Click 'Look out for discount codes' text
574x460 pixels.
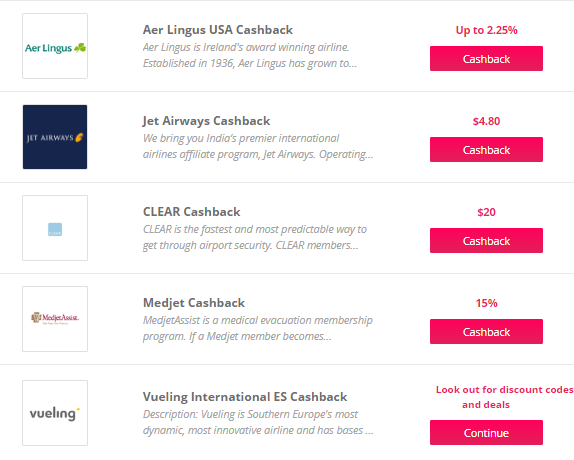(504, 390)
